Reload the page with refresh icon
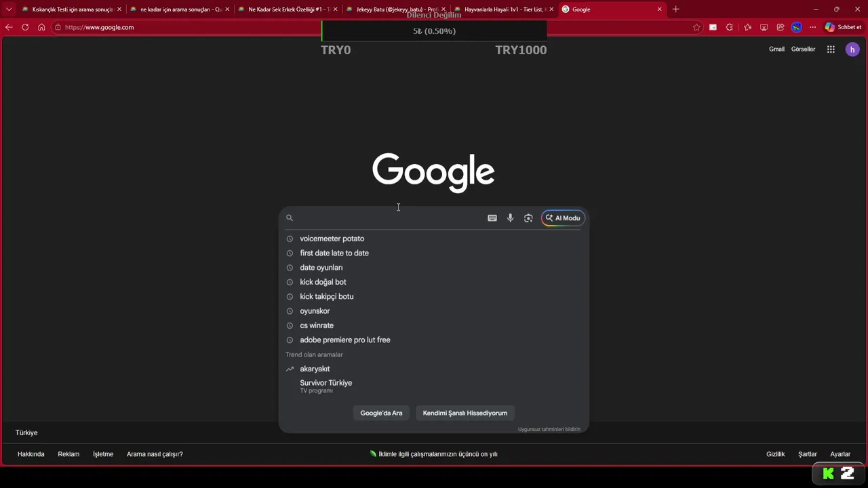868x488 pixels. click(25, 27)
